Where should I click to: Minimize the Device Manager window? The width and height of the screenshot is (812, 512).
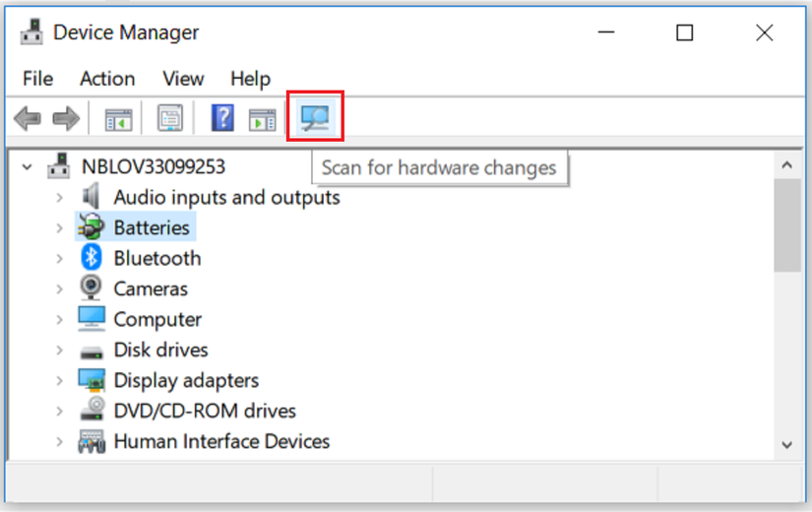(606, 32)
